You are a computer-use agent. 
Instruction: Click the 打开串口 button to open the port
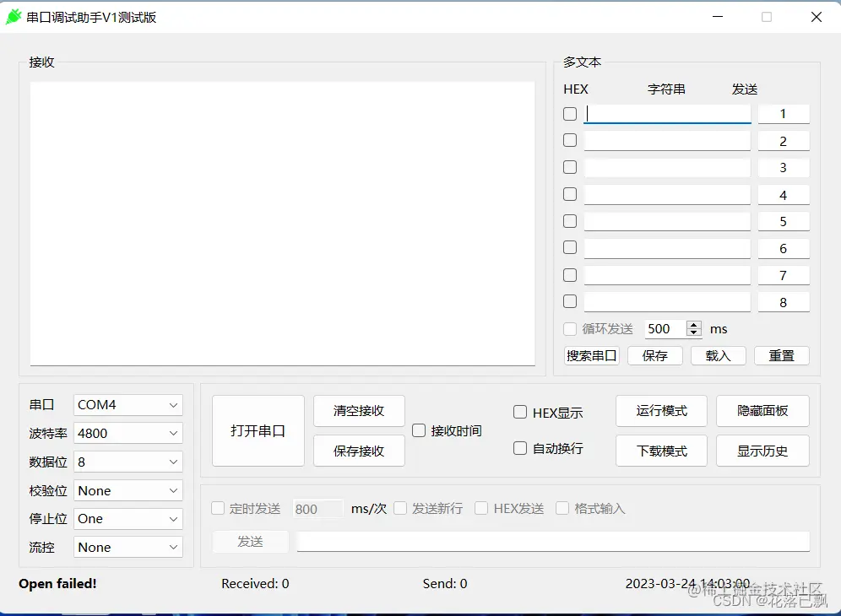tap(258, 430)
